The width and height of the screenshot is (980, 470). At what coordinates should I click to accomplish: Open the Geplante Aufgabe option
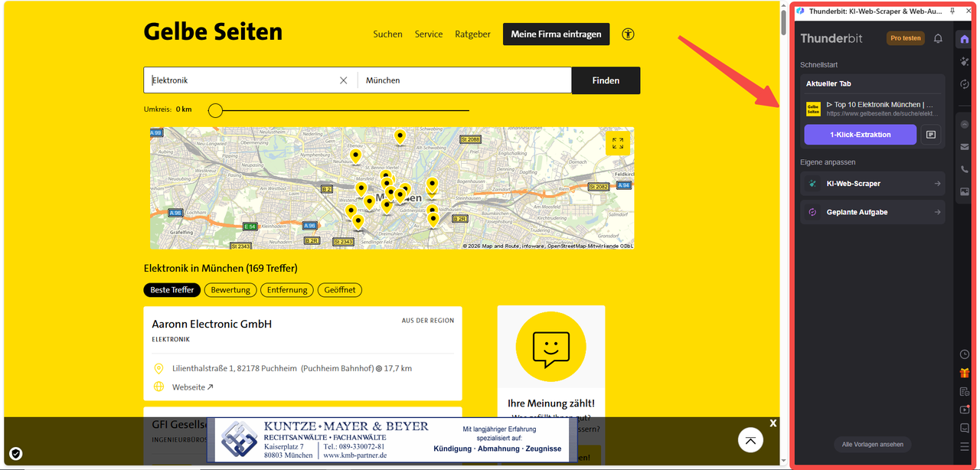[872, 212]
